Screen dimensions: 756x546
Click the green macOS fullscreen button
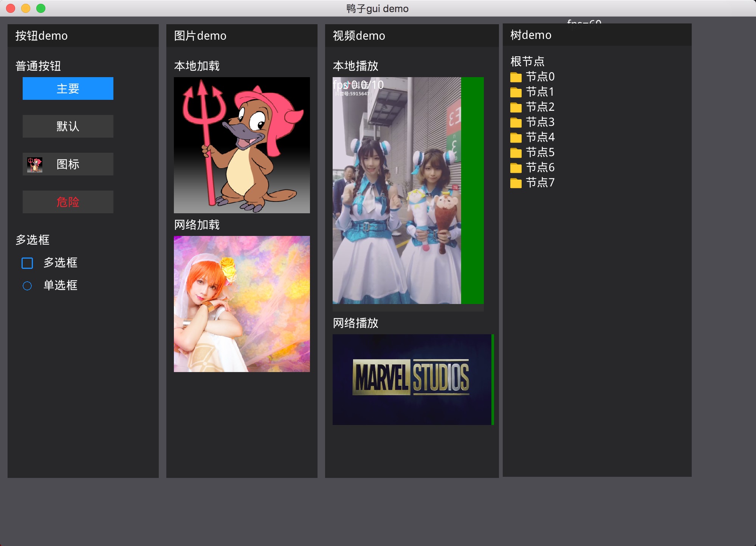click(x=41, y=8)
